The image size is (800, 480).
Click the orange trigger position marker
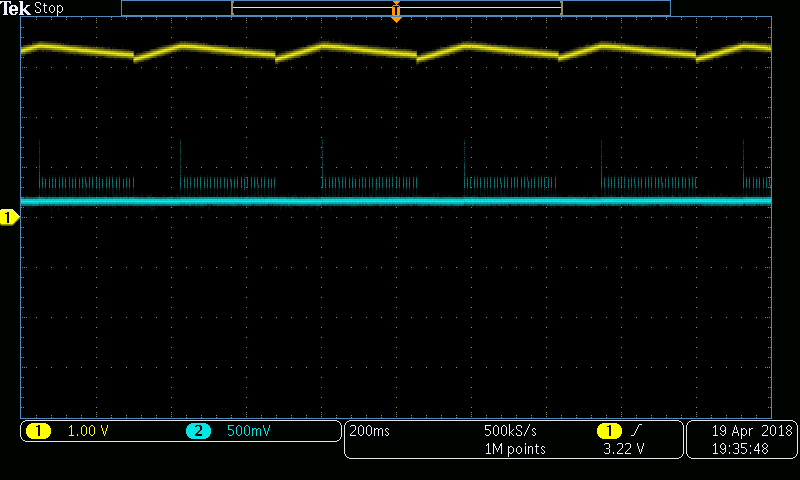[x=396, y=14]
